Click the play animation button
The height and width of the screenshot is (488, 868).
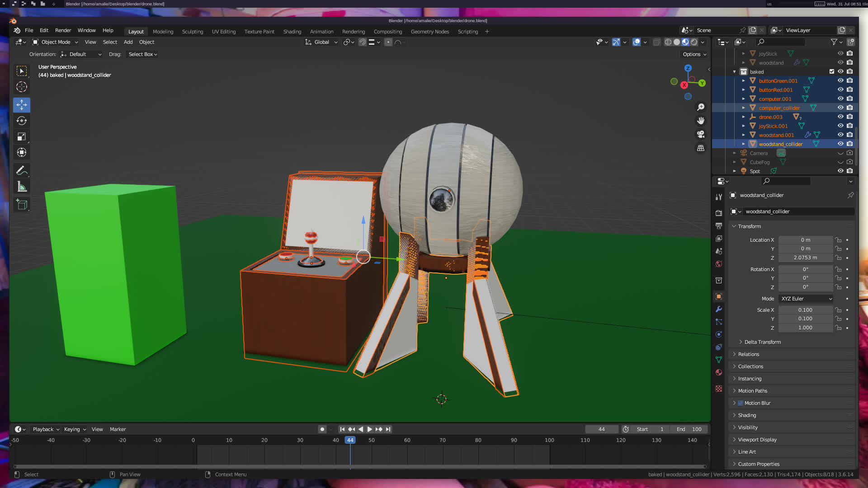click(x=370, y=429)
